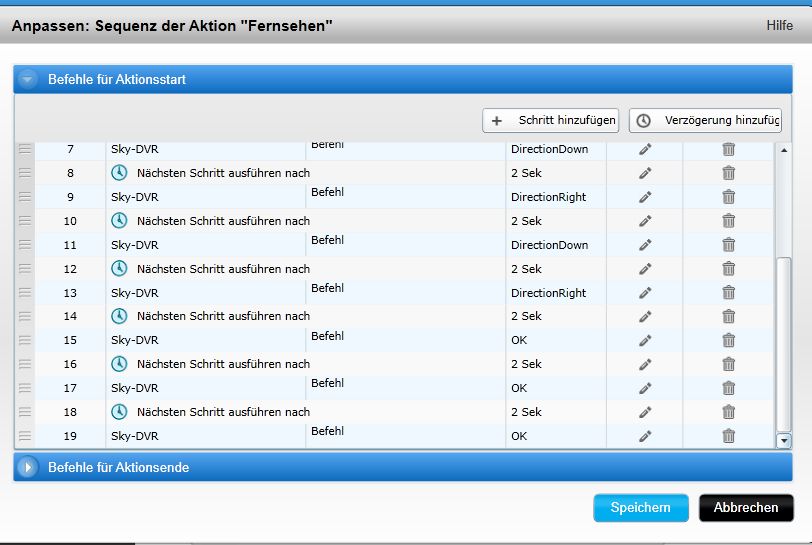Delete step 14 delay
This screenshot has width=812, height=545.
tap(729, 317)
